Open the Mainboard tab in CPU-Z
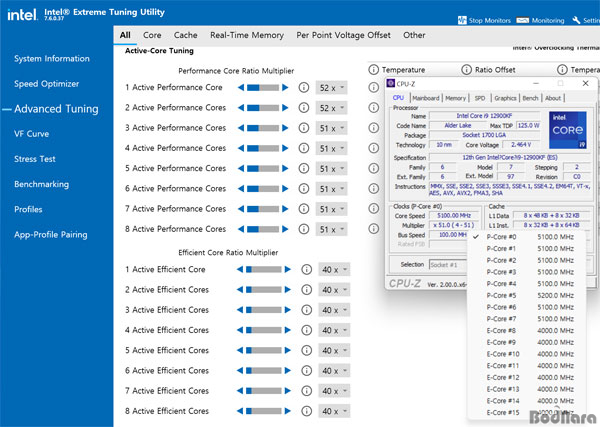This screenshot has width=600, height=427. pos(426,98)
